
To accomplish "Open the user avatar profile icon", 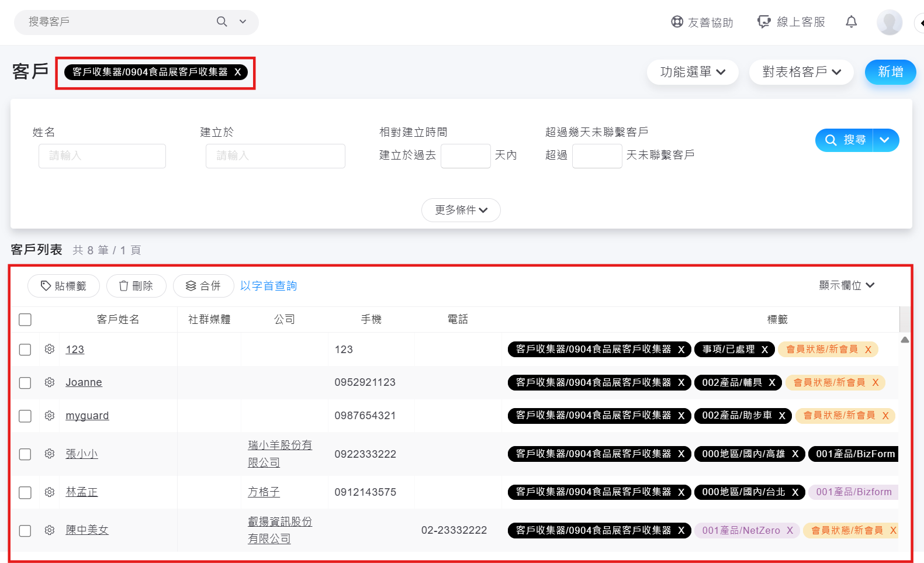I will pos(889,23).
